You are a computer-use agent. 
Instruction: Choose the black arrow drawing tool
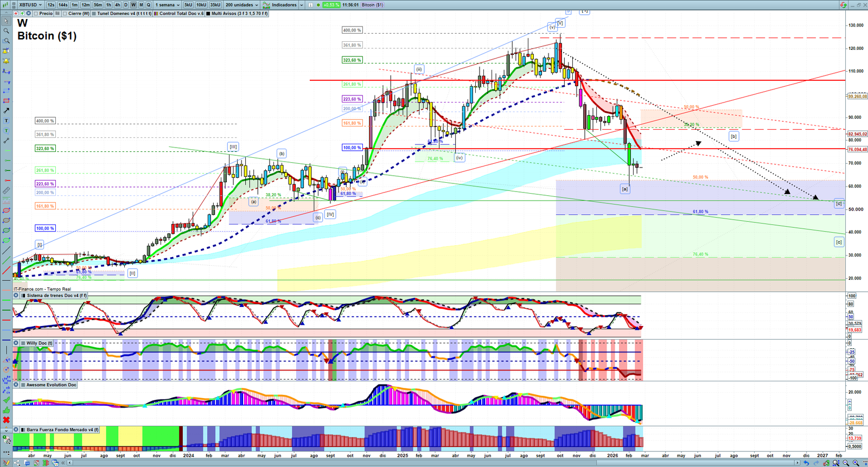point(7,111)
